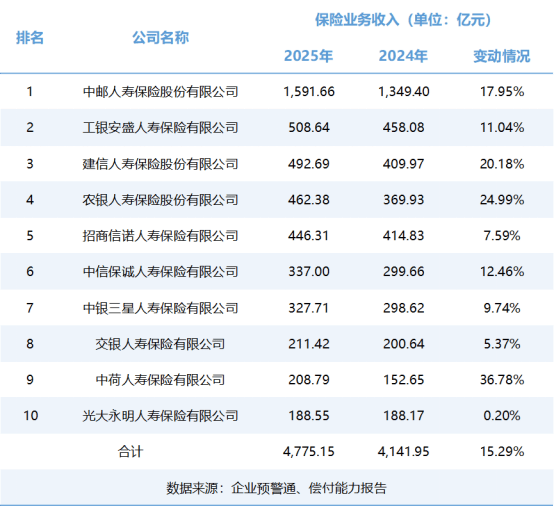Image resolution: width=554 pixels, height=506 pixels.
Task: Select 中银三星人寿保险有限公司 company name
Action: [160, 308]
